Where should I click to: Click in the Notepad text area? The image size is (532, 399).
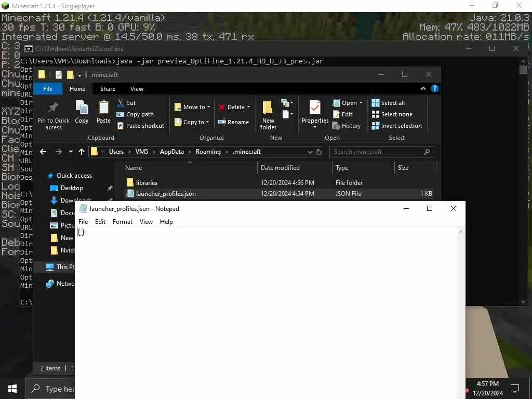coord(267,312)
